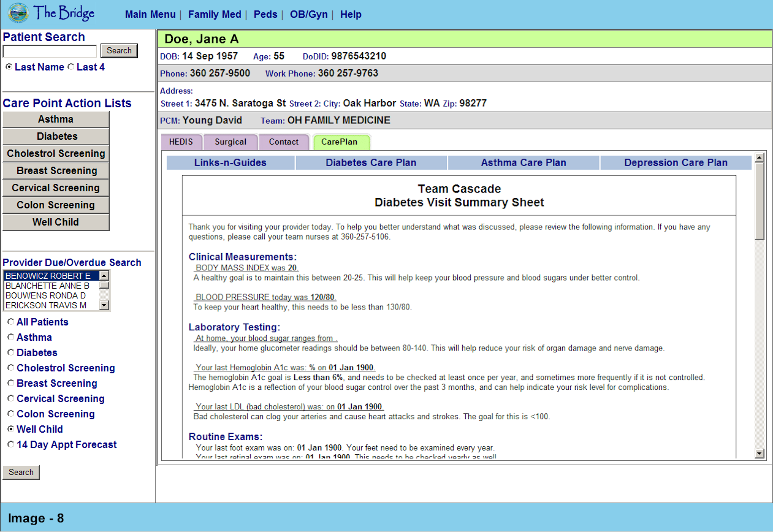This screenshot has height=532, width=773.
Task: Select BOUWENS RONDA D in provider list
Action: pos(51,295)
